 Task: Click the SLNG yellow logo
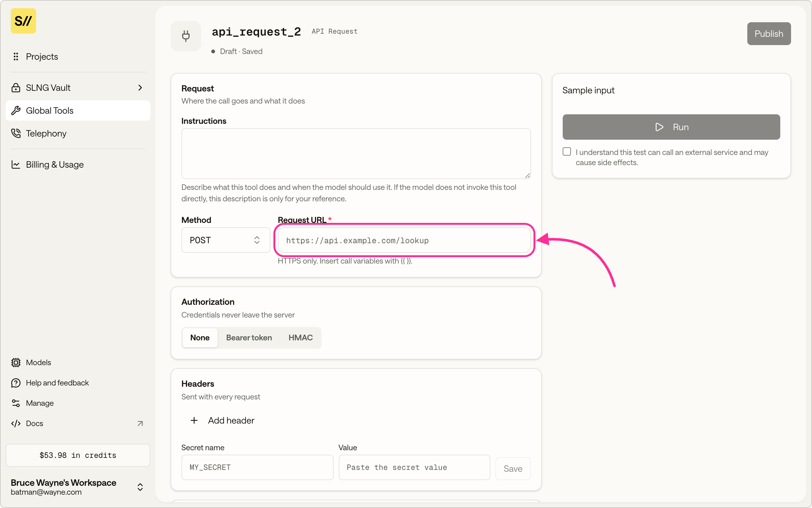pyautogui.click(x=23, y=21)
